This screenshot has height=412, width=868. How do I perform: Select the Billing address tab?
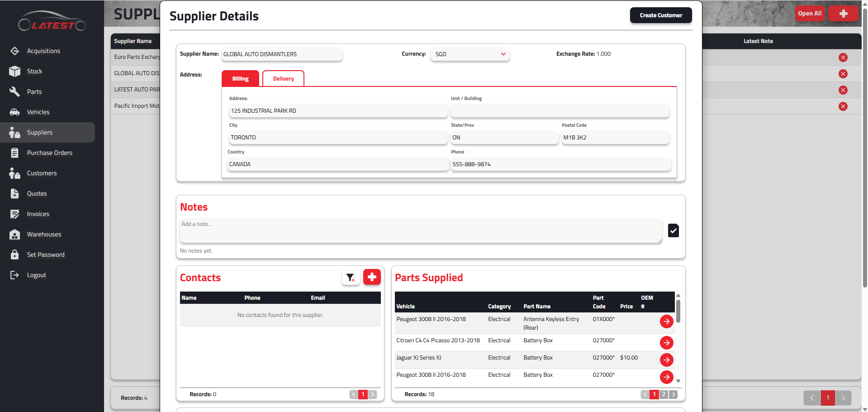240,79
